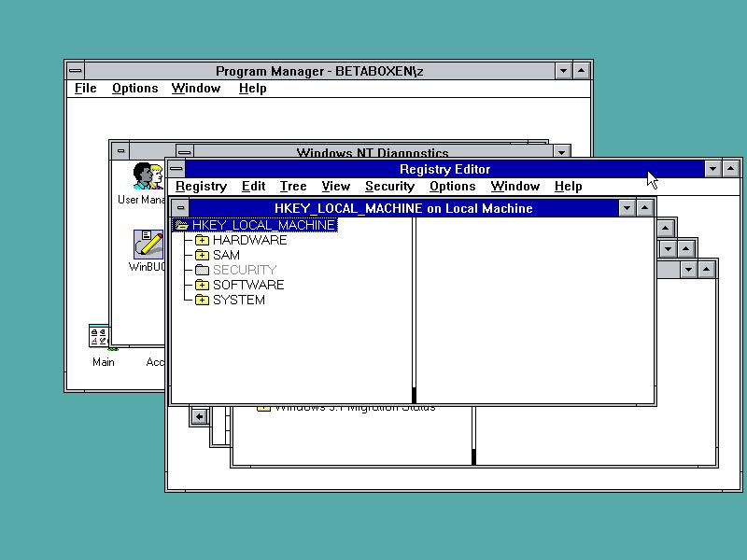Select the Main group label in Program Manager
This screenshot has width=747, height=560.
coord(104,362)
